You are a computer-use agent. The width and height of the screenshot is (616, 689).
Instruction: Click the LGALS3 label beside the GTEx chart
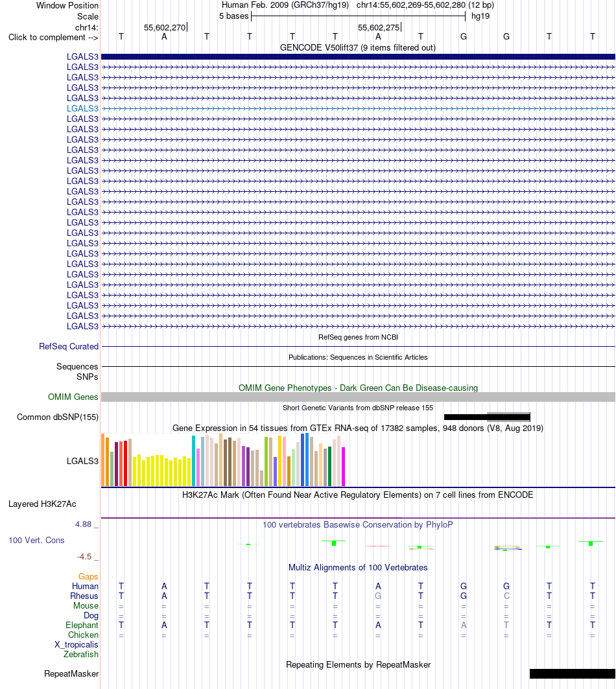[x=82, y=461]
